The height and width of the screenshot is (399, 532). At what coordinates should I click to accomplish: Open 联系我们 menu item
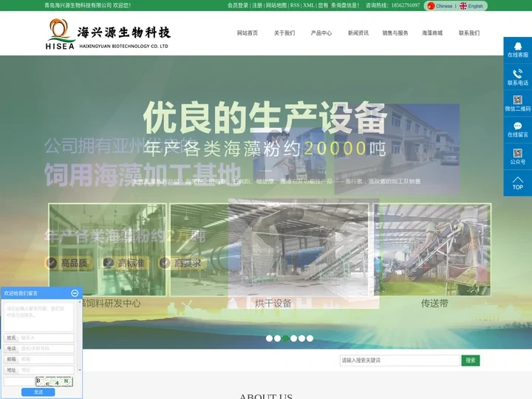(x=469, y=33)
